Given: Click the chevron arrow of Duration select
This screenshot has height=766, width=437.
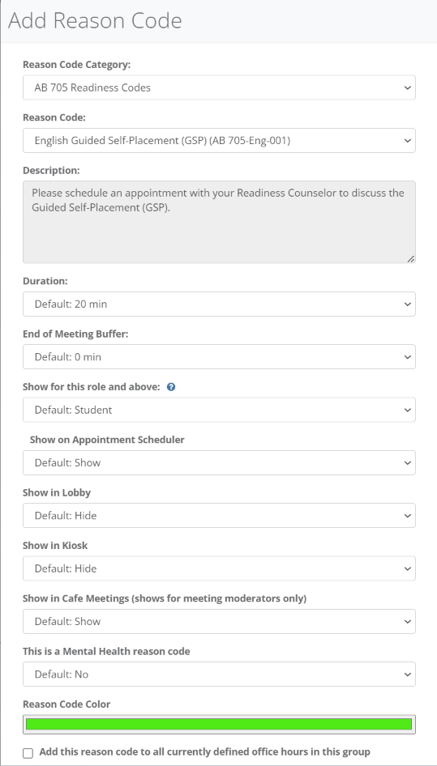Looking at the screenshot, I should 407,304.
